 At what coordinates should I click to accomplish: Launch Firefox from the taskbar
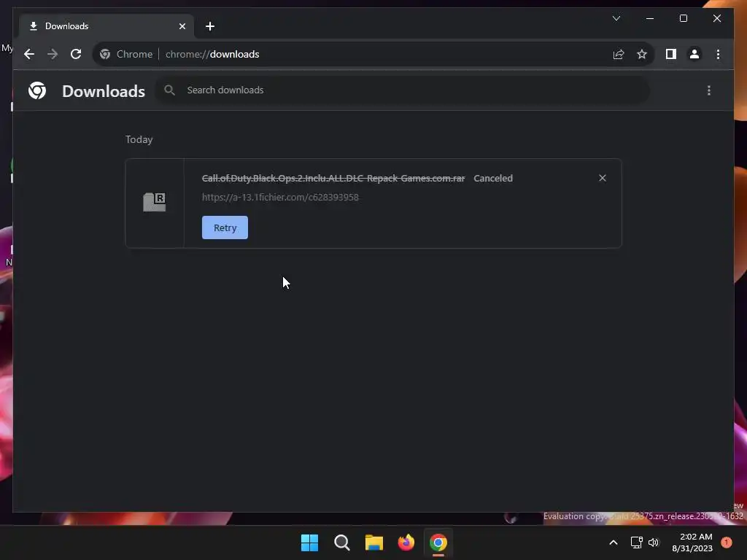(x=406, y=542)
